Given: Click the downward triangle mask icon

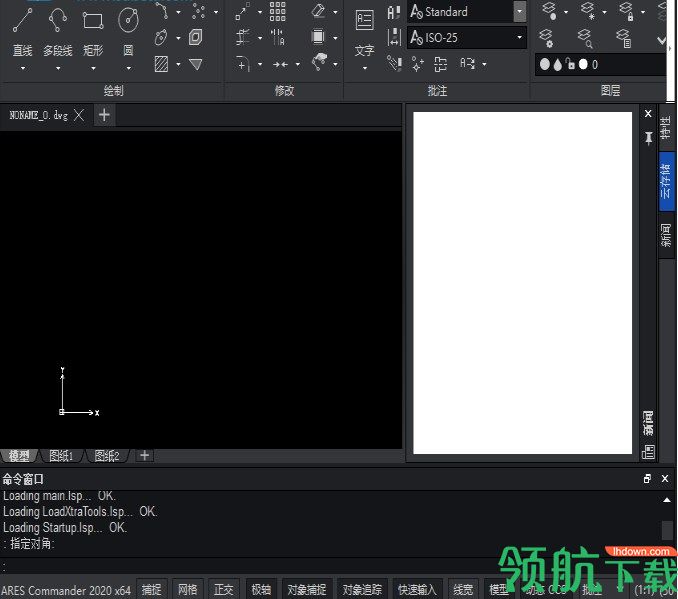Looking at the screenshot, I should 196,64.
